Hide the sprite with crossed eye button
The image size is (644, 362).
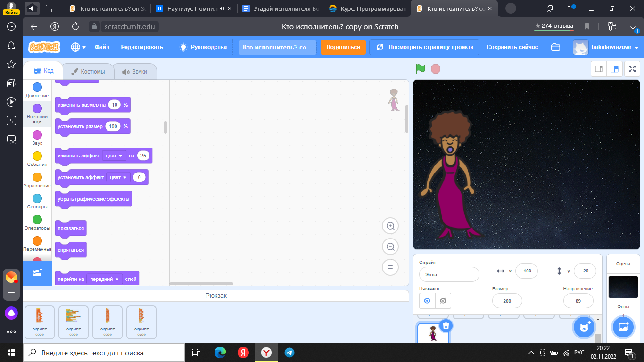pos(443,301)
